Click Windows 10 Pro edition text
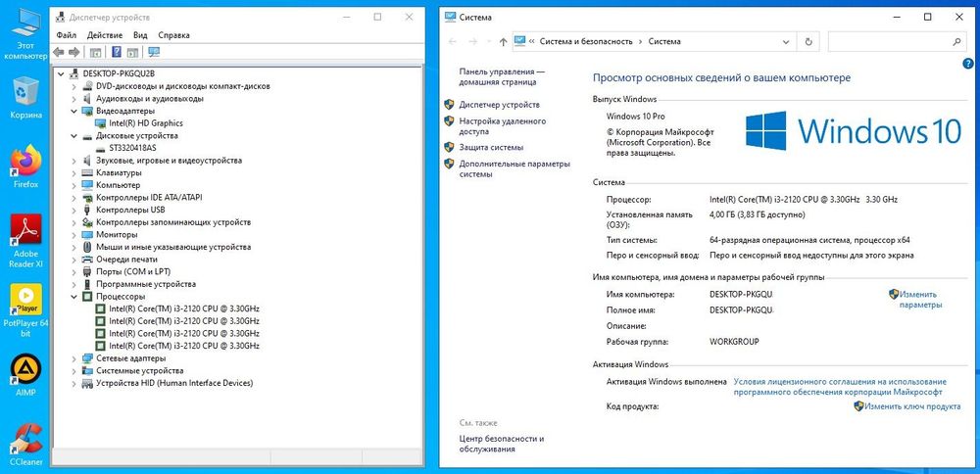This screenshot has height=474, width=980. (x=636, y=117)
